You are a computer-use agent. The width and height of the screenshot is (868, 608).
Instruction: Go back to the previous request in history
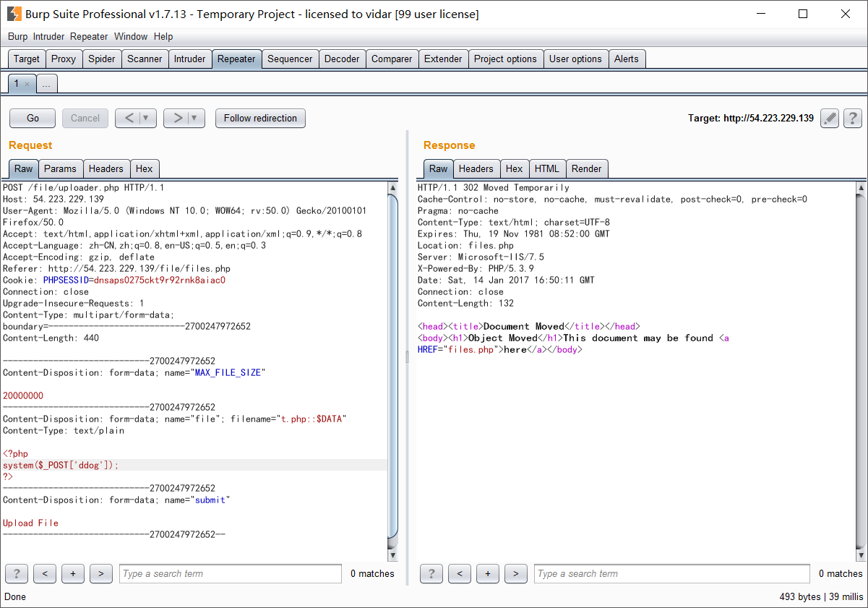[x=129, y=118]
